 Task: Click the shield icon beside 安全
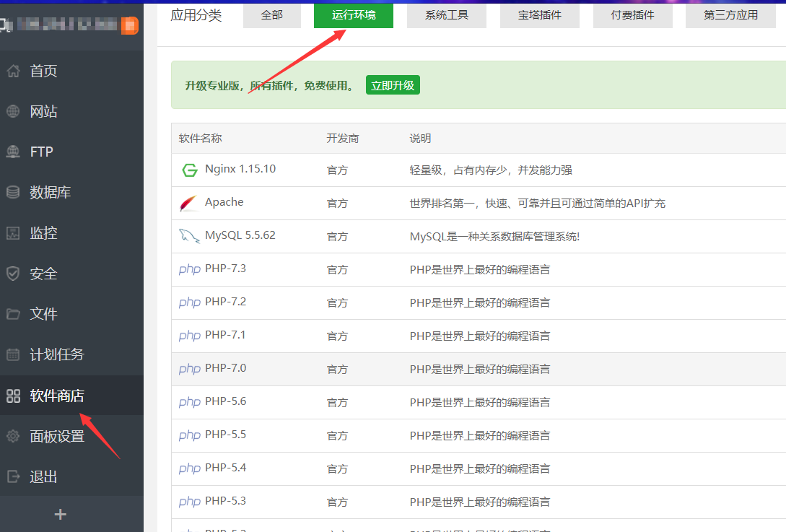tap(13, 274)
